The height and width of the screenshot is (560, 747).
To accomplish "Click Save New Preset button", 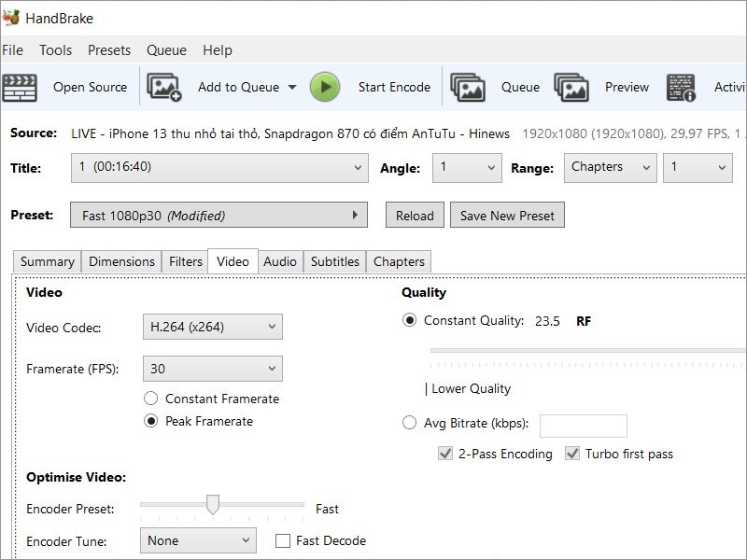I will (507, 215).
